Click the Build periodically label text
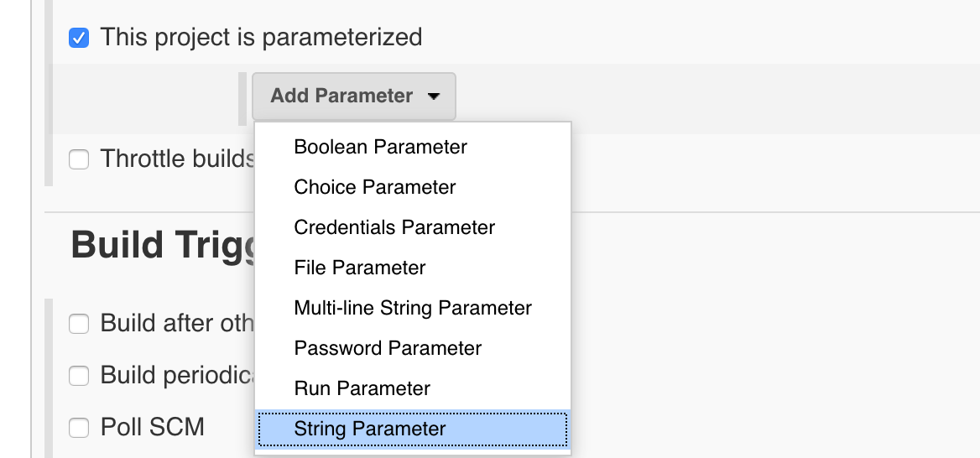 pos(176,375)
